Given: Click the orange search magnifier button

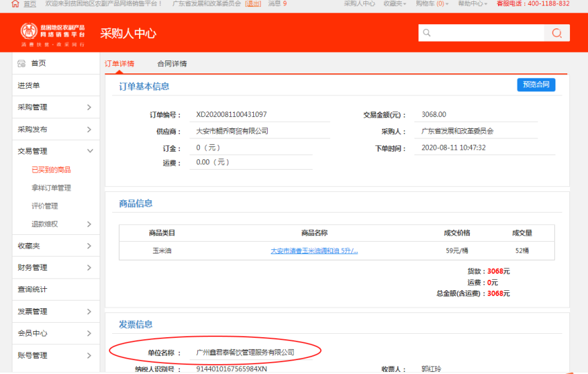Looking at the screenshot, I should pyautogui.click(x=556, y=33).
